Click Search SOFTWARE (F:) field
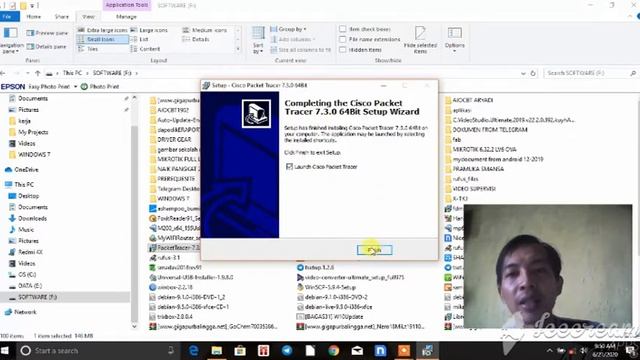 click(590, 73)
